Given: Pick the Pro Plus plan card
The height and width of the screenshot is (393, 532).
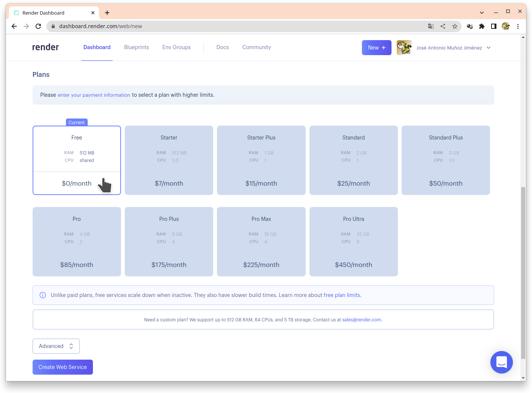Looking at the screenshot, I should [169, 242].
